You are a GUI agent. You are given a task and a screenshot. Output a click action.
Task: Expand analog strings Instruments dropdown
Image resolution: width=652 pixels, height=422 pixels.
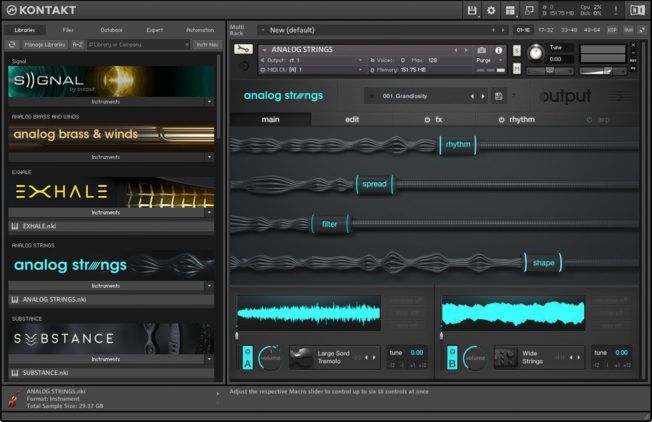coord(210,286)
